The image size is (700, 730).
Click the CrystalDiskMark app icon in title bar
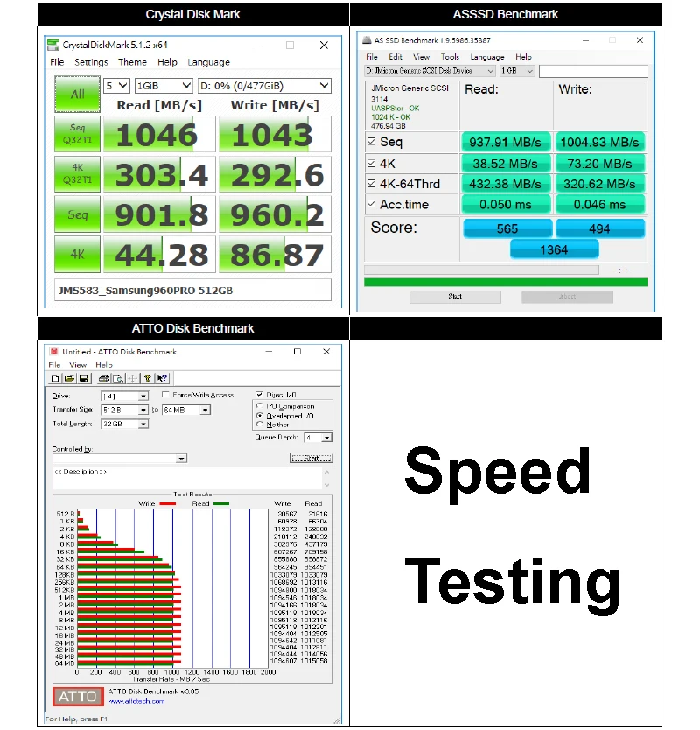click(53, 45)
